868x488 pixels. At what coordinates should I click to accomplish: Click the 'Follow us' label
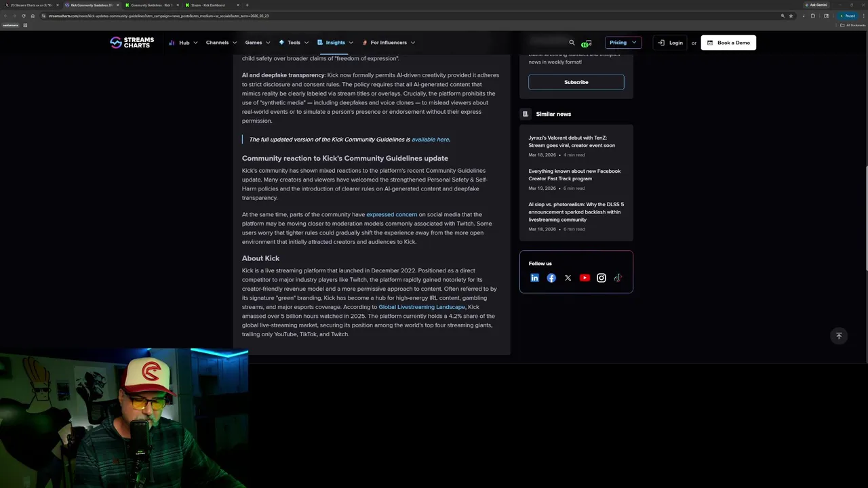(540, 264)
